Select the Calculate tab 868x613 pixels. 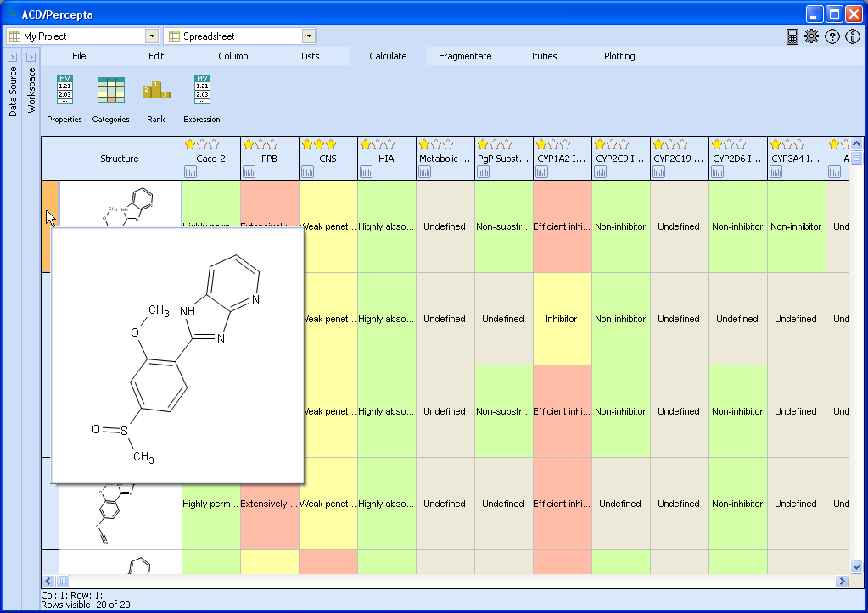pyautogui.click(x=388, y=56)
